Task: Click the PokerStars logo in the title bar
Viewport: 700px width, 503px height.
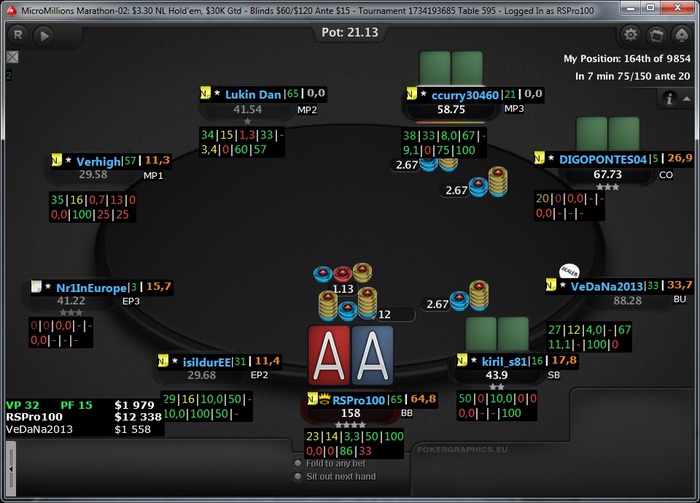Action: 12,10
